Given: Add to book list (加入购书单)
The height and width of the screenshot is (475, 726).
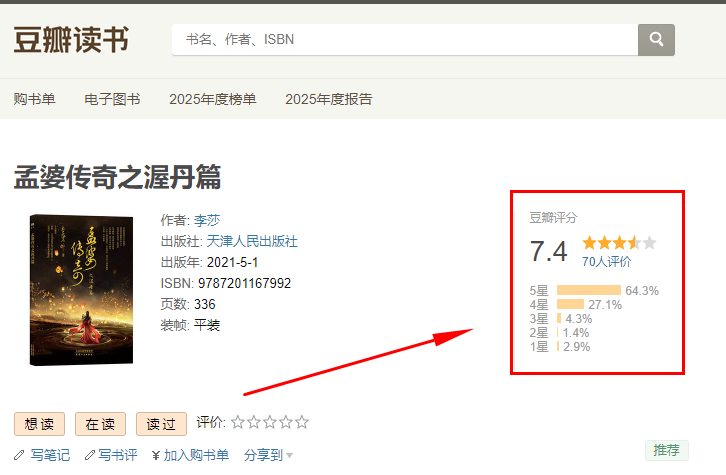Looking at the screenshot, I should pyautogui.click(x=190, y=455).
